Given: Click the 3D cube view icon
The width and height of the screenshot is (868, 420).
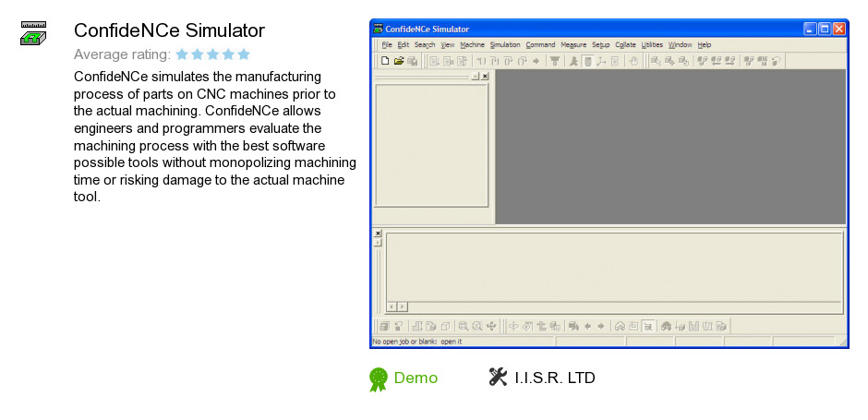Looking at the screenshot, I should 444,326.
